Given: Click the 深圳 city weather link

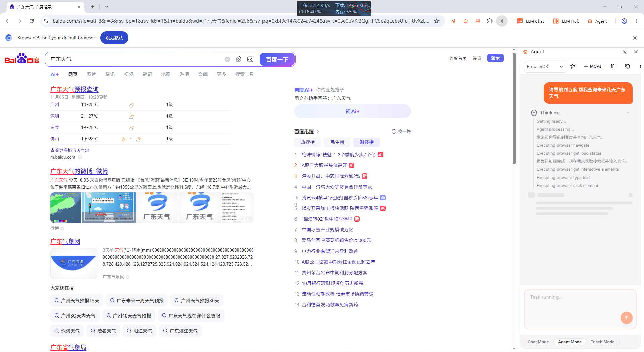Looking at the screenshot, I should pos(55,116).
